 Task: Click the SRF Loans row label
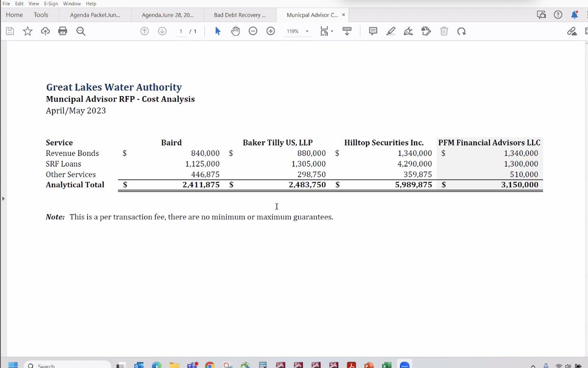tap(63, 164)
